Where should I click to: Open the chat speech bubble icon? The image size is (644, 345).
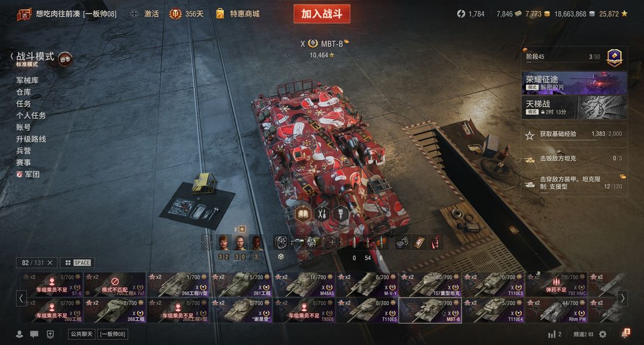coord(35,334)
